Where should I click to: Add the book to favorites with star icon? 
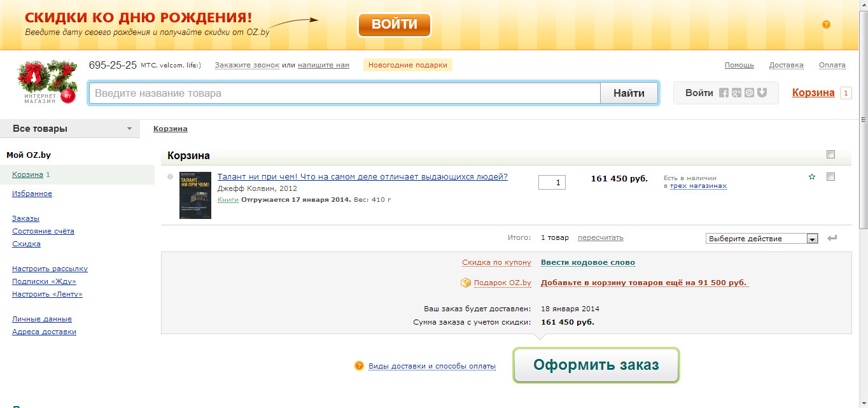(811, 177)
